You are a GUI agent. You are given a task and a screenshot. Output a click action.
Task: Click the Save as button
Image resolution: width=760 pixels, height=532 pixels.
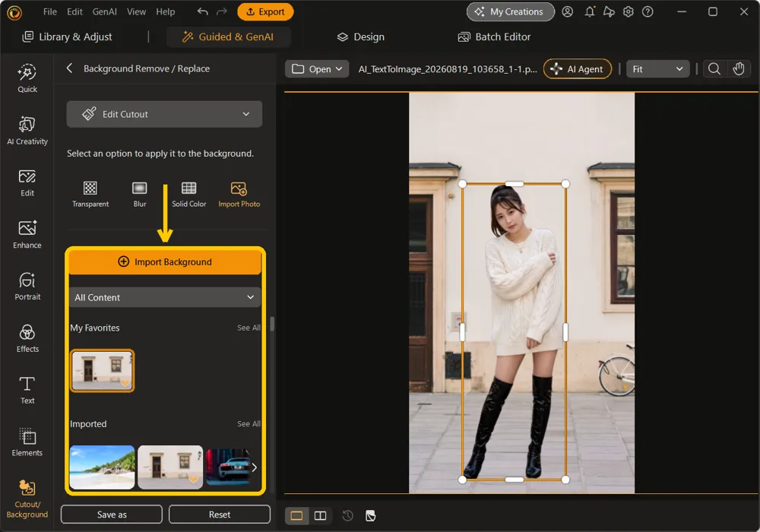112,514
